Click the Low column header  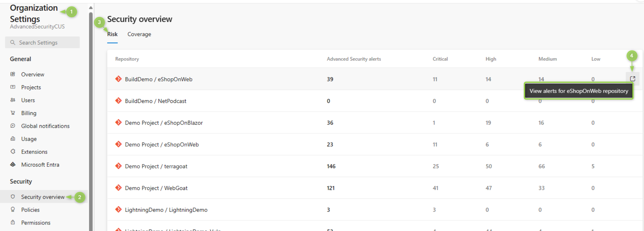pos(596,59)
